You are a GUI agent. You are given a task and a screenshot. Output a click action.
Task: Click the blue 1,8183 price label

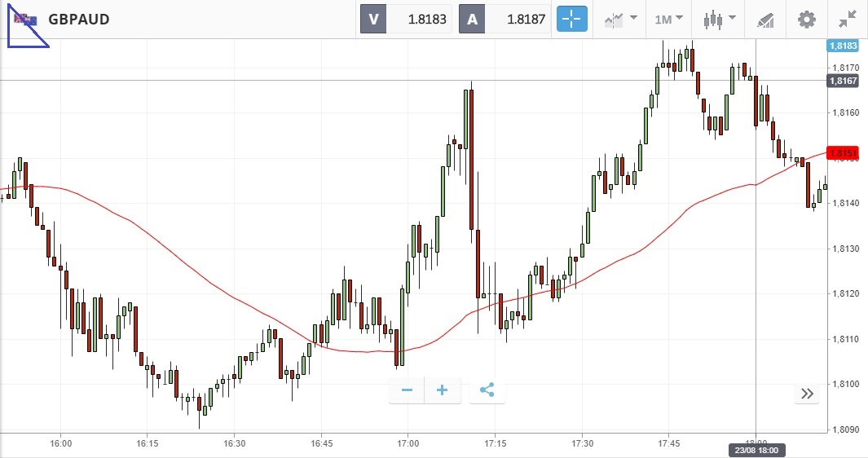(842, 46)
